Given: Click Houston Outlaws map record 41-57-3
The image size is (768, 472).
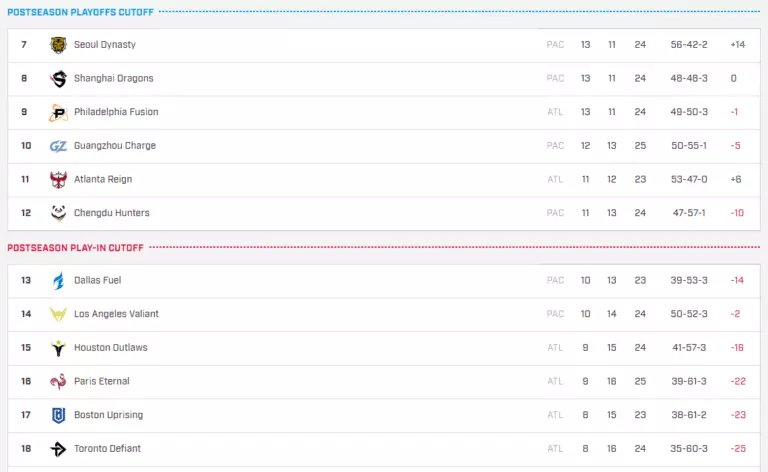Looking at the screenshot, I should (x=689, y=348).
